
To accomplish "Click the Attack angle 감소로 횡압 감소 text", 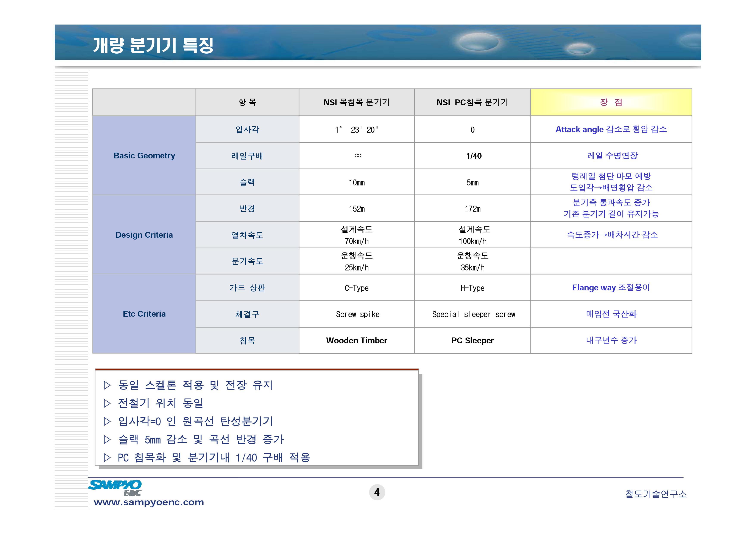I will coord(611,129).
